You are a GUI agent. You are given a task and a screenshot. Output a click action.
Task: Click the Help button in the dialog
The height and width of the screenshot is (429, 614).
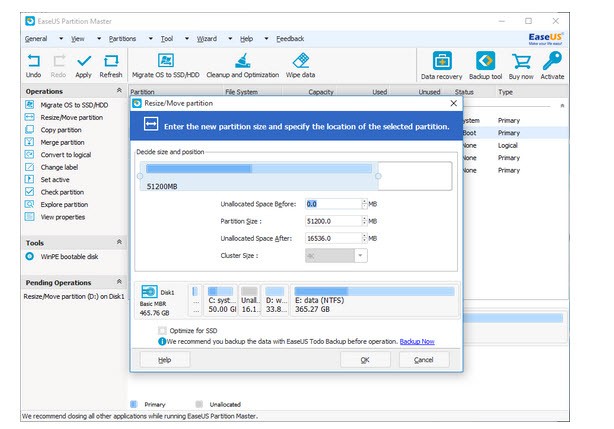165,360
